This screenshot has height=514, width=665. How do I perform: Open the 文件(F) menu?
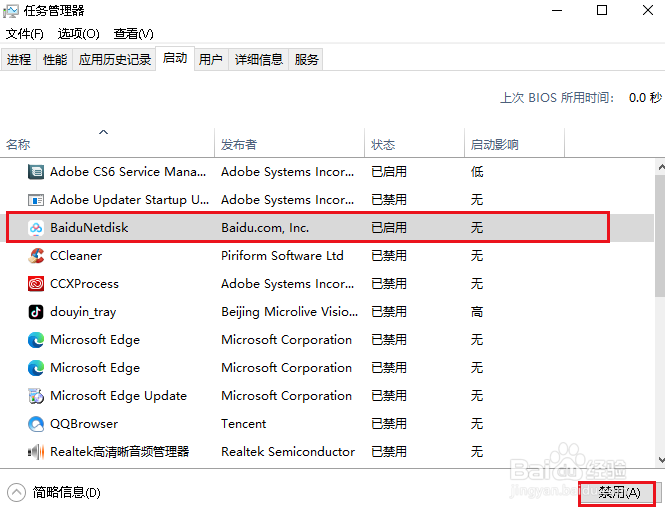click(x=25, y=34)
